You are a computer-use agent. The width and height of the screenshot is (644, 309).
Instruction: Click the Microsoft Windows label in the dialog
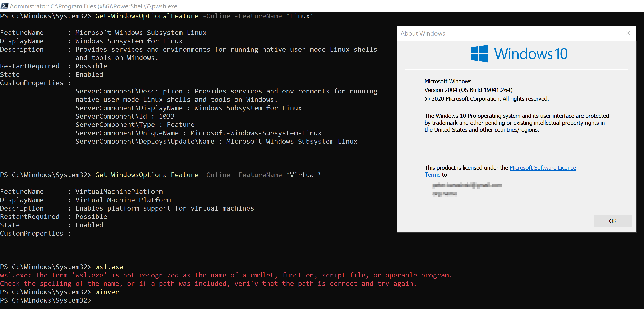click(447, 81)
